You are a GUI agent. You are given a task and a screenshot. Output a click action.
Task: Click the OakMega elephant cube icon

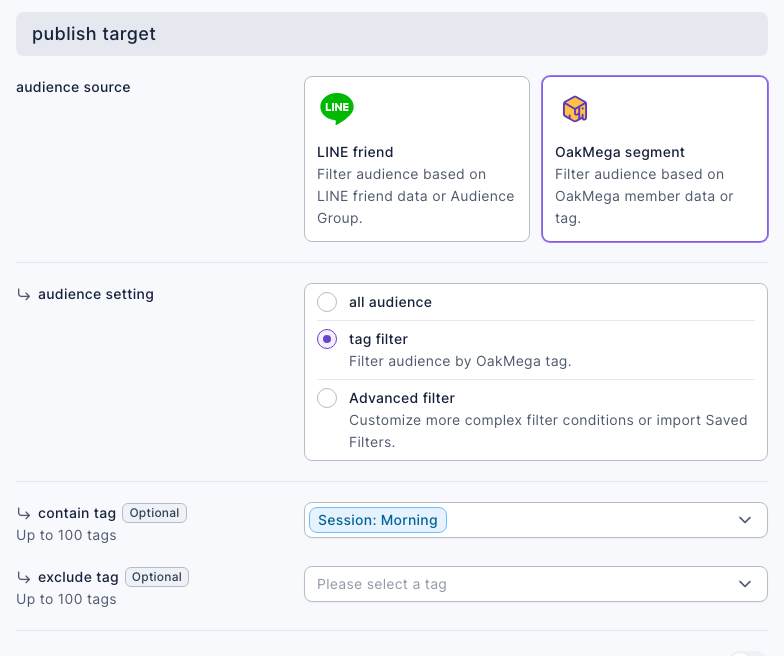click(575, 108)
